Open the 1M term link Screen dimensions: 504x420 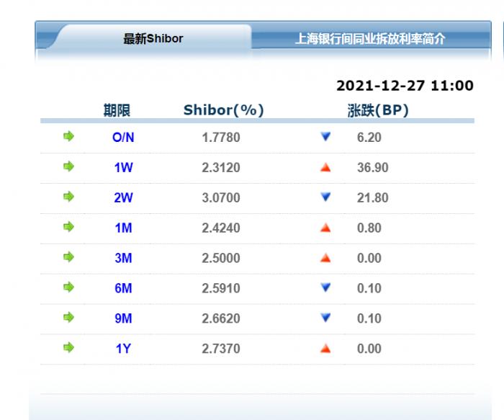(x=123, y=228)
